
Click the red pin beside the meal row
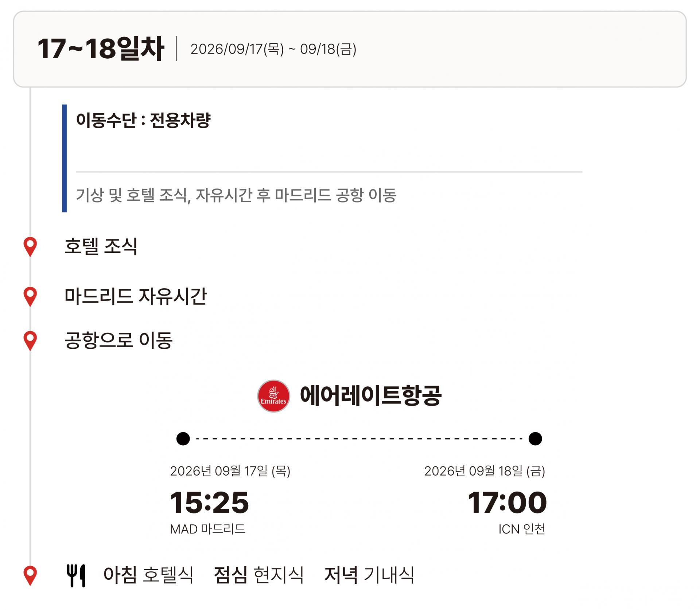[30, 575]
